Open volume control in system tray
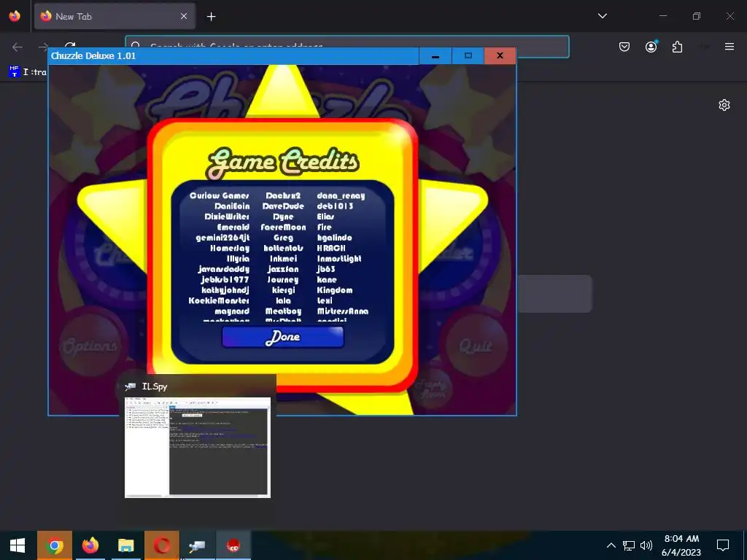 pos(646,545)
